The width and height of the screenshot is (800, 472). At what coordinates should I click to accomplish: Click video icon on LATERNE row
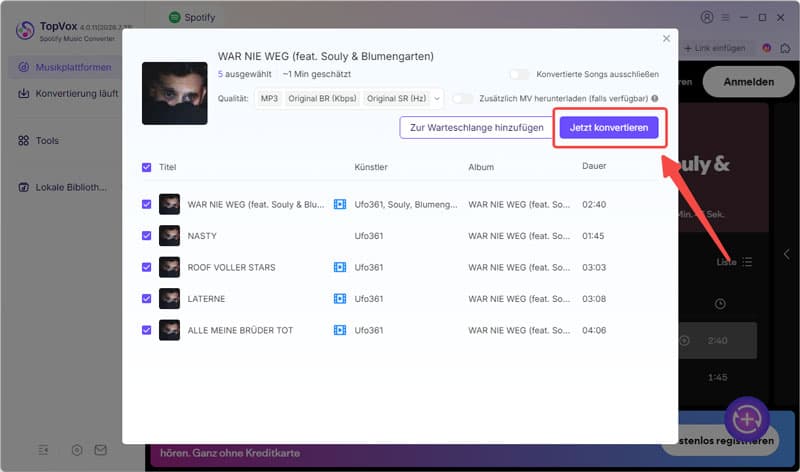(x=340, y=299)
